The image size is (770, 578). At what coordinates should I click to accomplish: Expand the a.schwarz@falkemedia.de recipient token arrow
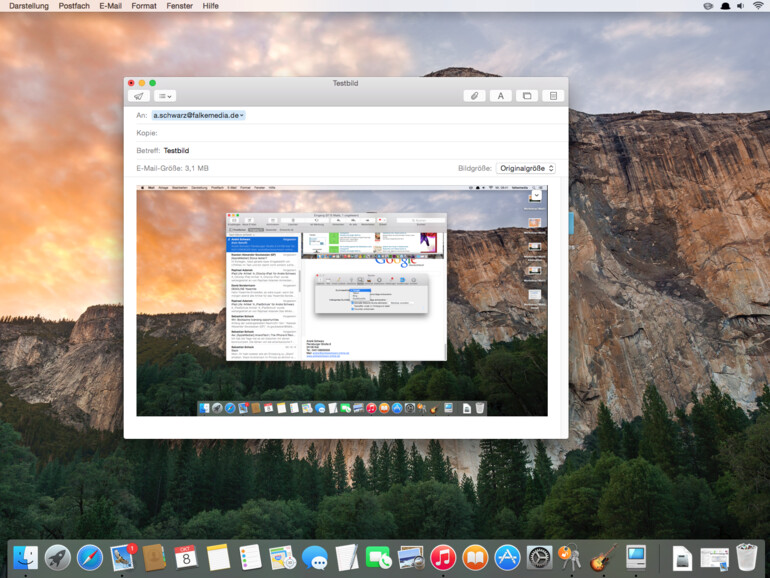click(242, 115)
